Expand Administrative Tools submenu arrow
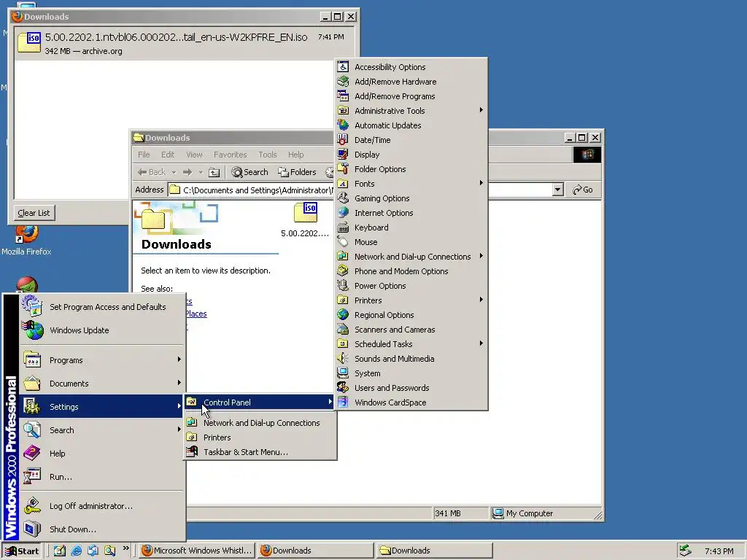This screenshot has width=747, height=560. pos(481,110)
